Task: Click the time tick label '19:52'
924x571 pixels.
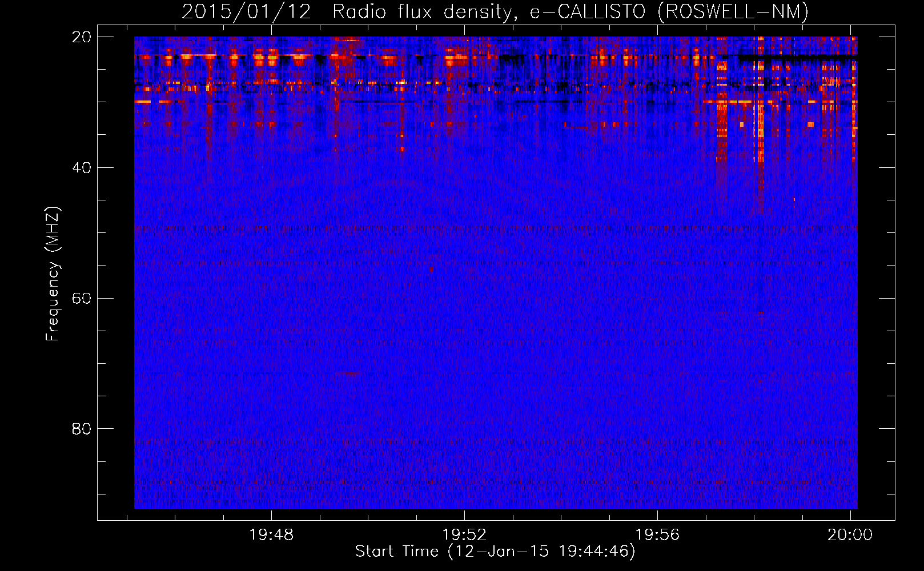Action: [465, 534]
